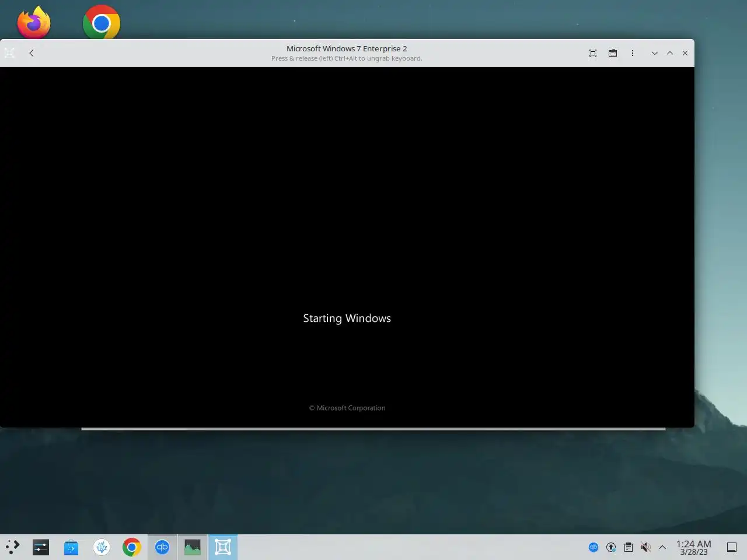Expand hidden system tray icons

(x=662, y=547)
